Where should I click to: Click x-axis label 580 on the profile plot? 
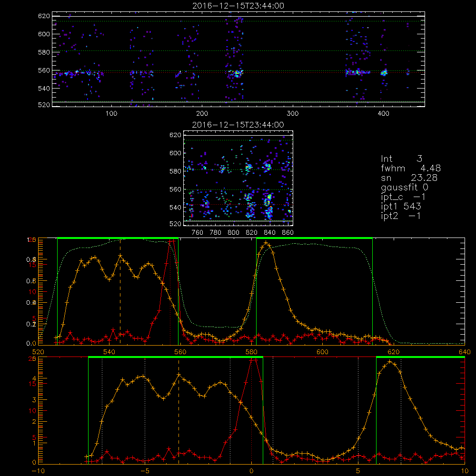pyautogui.click(x=251, y=352)
